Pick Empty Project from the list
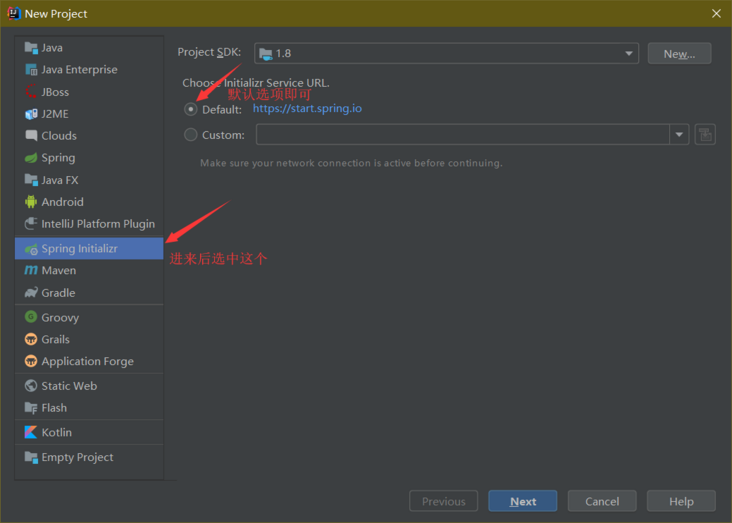 89,457
